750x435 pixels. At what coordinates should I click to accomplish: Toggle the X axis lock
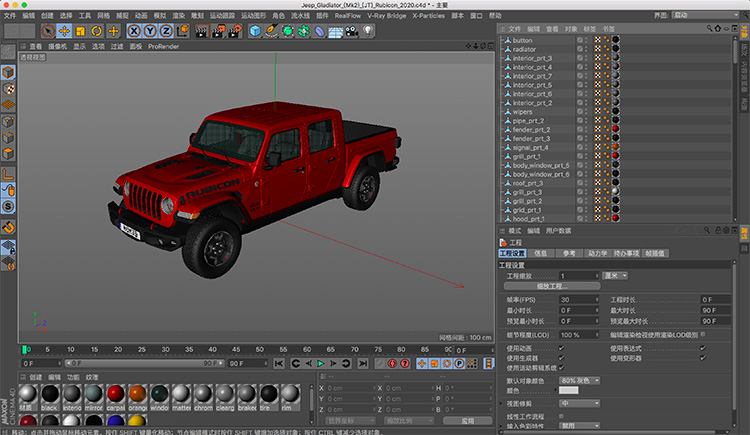coord(134,31)
